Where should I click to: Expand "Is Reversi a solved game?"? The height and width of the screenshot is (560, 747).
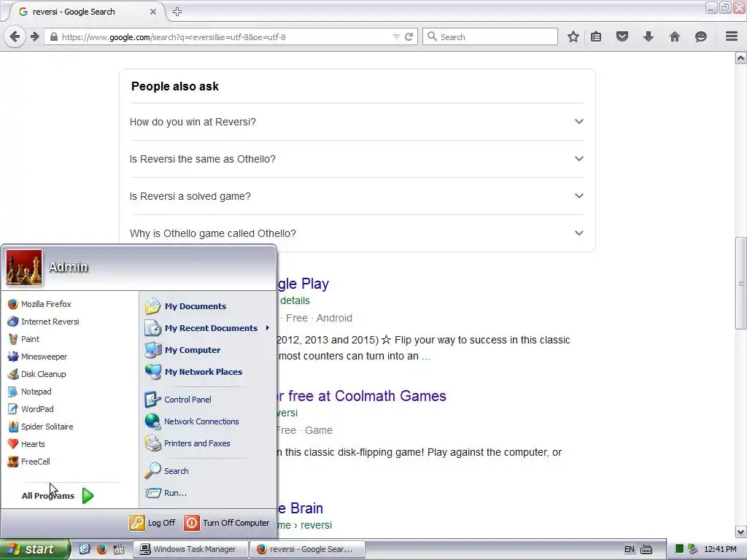coord(357,196)
